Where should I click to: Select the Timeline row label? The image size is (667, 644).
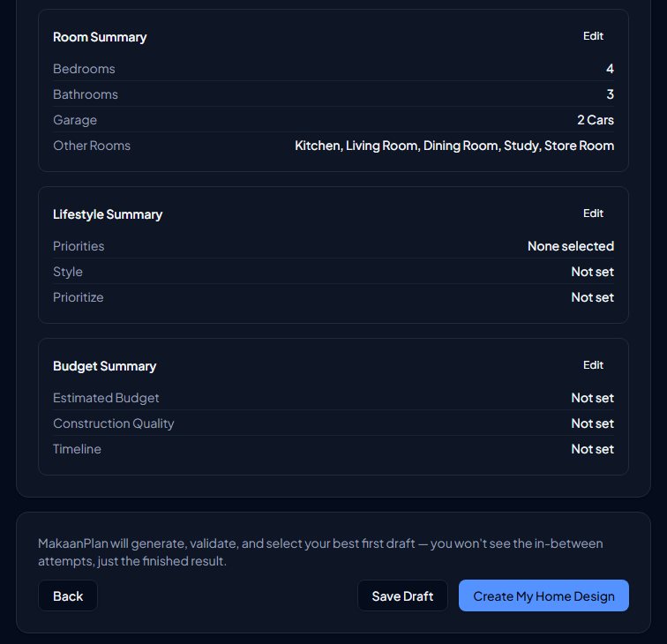coord(77,449)
